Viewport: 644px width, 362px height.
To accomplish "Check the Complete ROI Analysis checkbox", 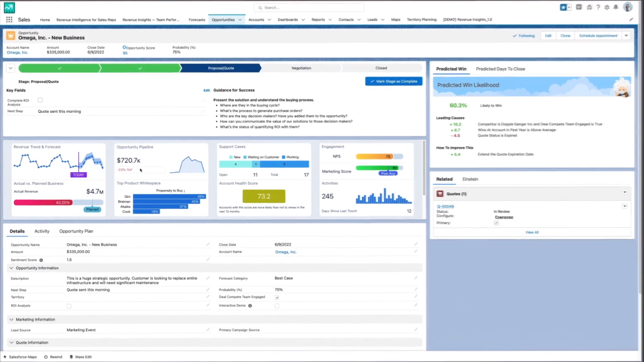I will click(x=40, y=100).
